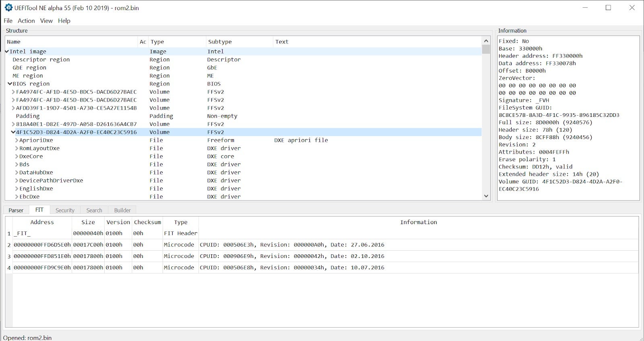Select the microcode row with CPUID 000906E9h
Screen dimensions: 644x341
pyautogui.click(x=292, y=256)
